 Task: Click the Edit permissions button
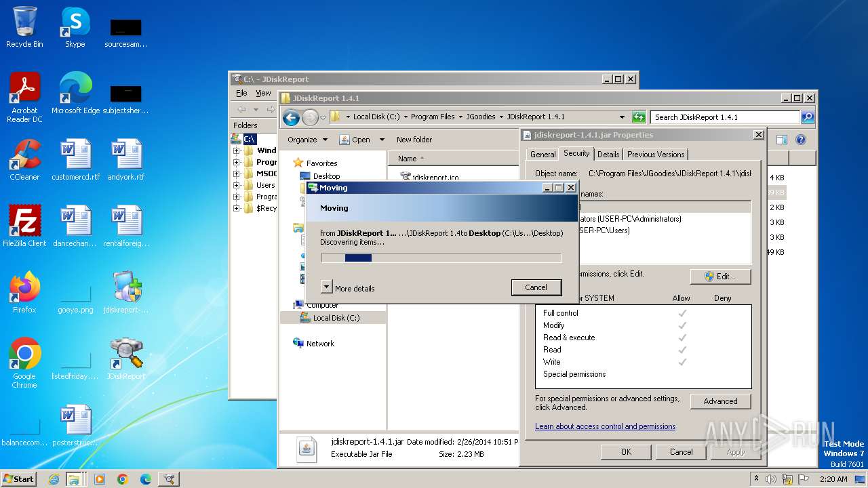(x=720, y=277)
